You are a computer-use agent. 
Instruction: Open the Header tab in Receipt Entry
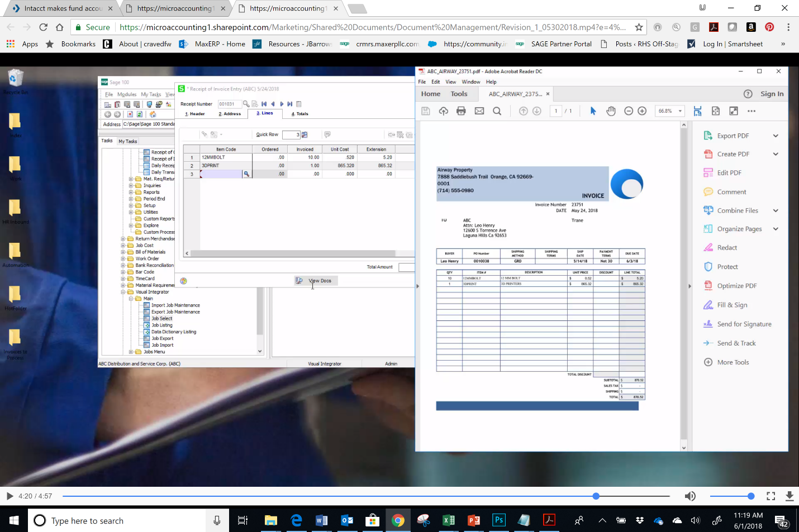[x=195, y=114]
